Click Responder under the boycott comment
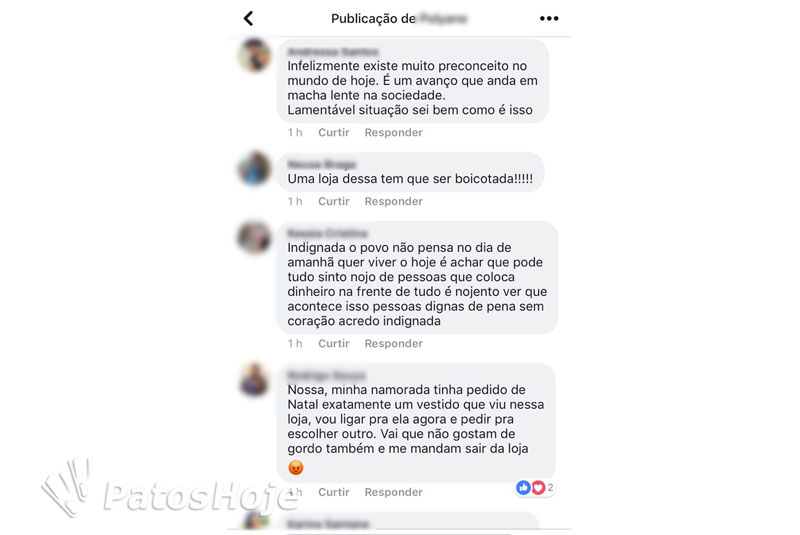 (x=393, y=201)
